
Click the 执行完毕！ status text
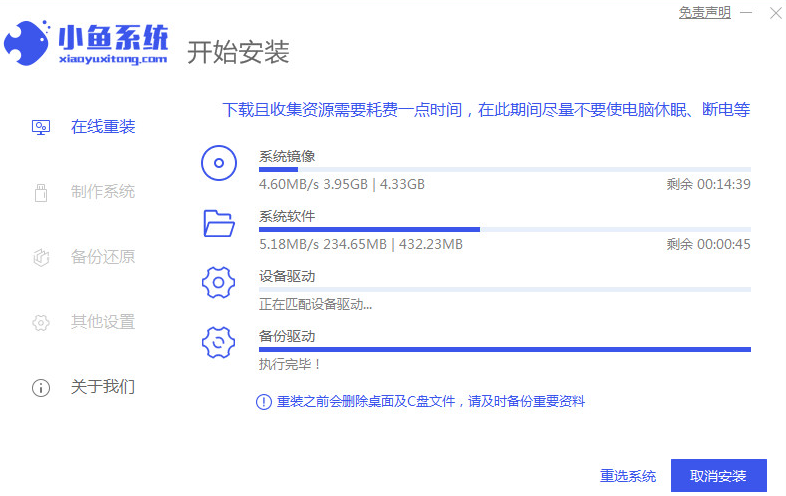tap(289, 365)
